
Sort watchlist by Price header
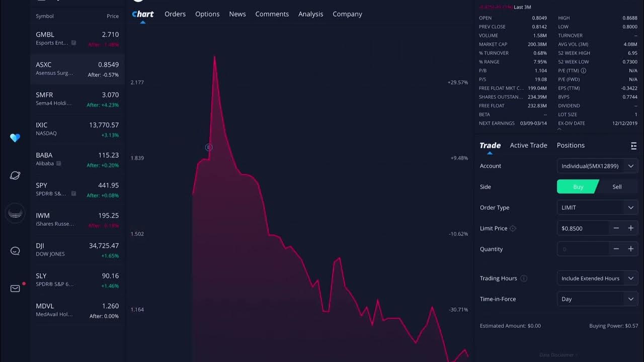coord(113,16)
